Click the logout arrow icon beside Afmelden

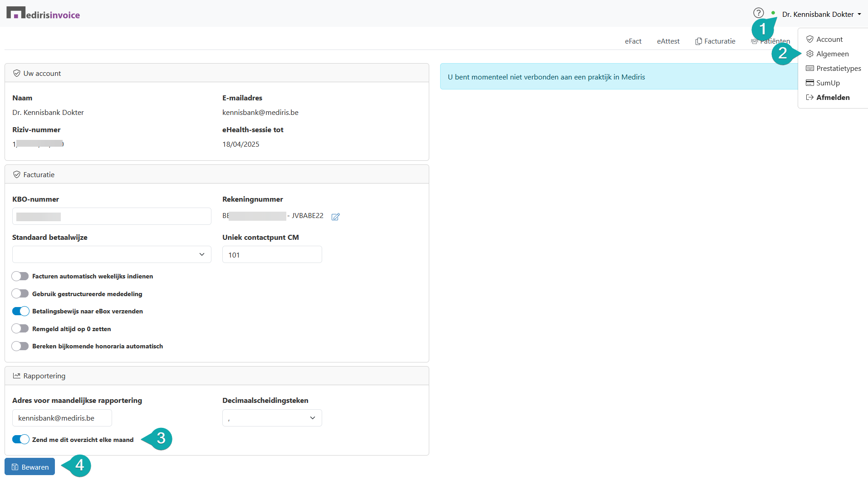[810, 98]
